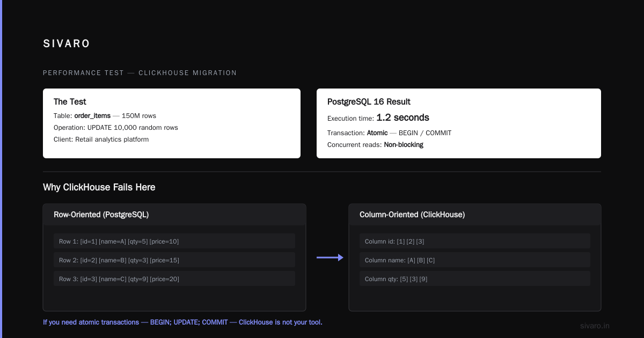Select the 'Column id: [1] [2] [3]' entry
The image size is (644, 338).
click(475, 241)
